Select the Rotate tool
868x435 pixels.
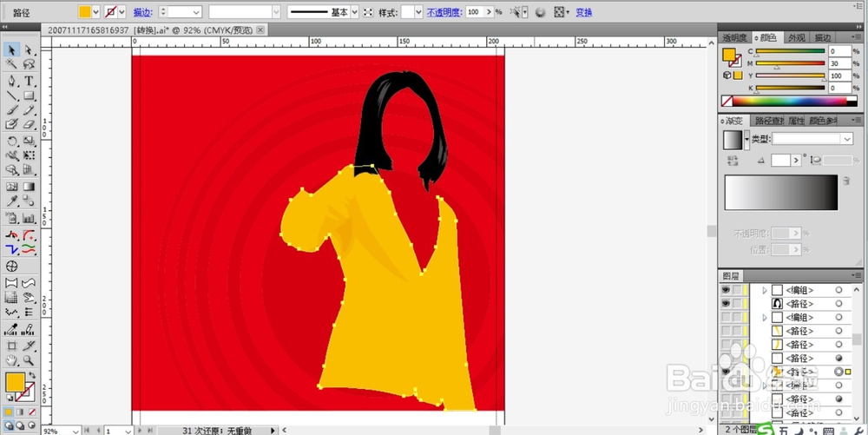(x=11, y=142)
